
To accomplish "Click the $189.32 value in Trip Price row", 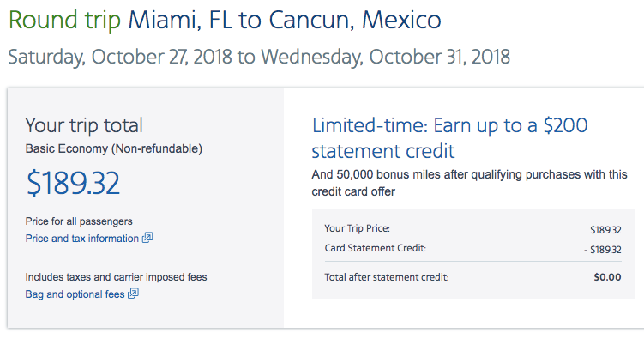I will point(605,230).
